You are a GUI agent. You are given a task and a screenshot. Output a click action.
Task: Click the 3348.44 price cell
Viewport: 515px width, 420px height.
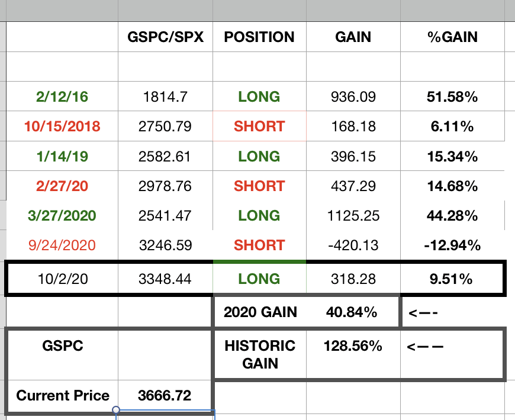click(x=165, y=279)
